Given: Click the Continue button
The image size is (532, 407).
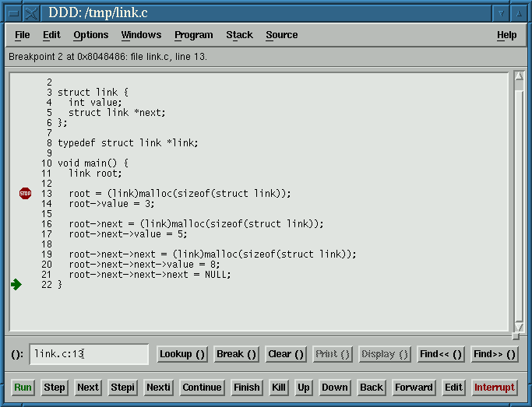Looking at the screenshot, I should pyautogui.click(x=202, y=387).
